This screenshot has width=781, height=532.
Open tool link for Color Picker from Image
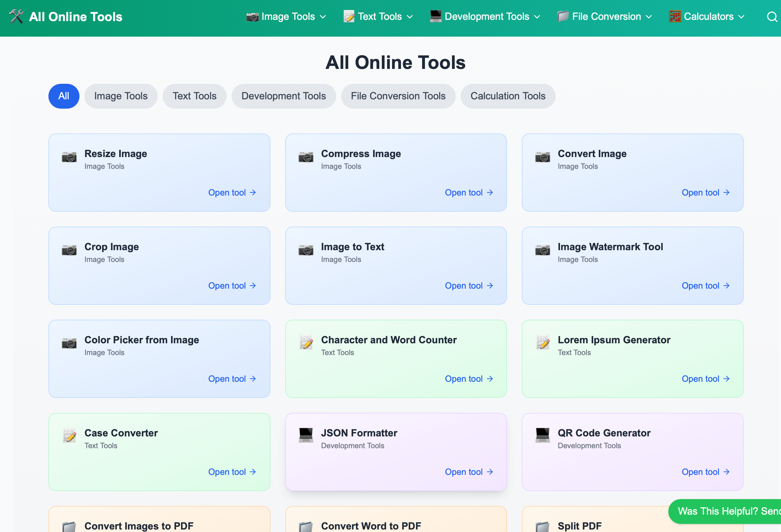pyautogui.click(x=232, y=379)
